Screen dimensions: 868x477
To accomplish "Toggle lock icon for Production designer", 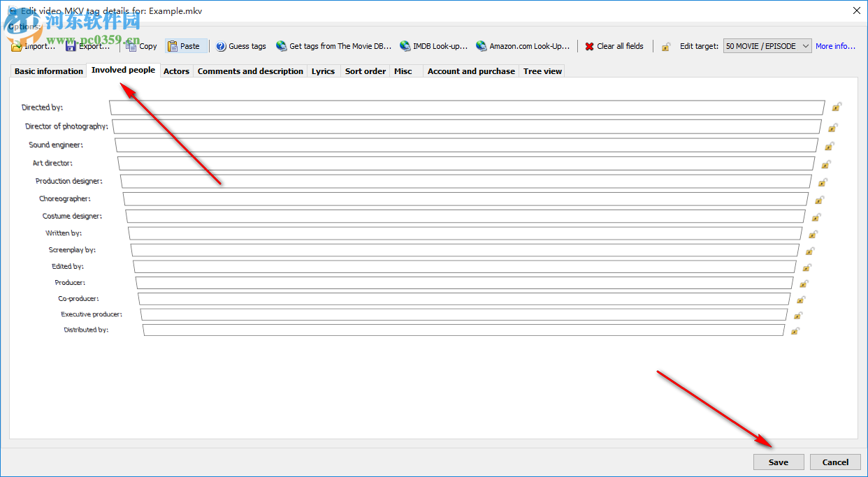I will tap(823, 182).
